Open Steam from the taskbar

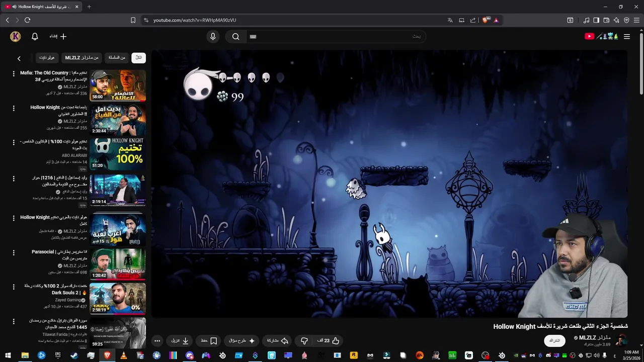click(x=74, y=355)
